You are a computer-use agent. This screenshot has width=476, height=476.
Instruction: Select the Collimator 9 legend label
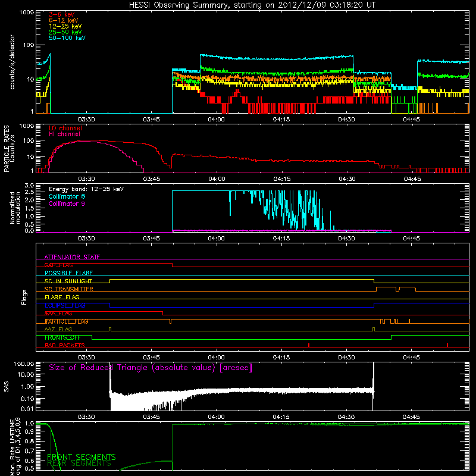click(67, 203)
